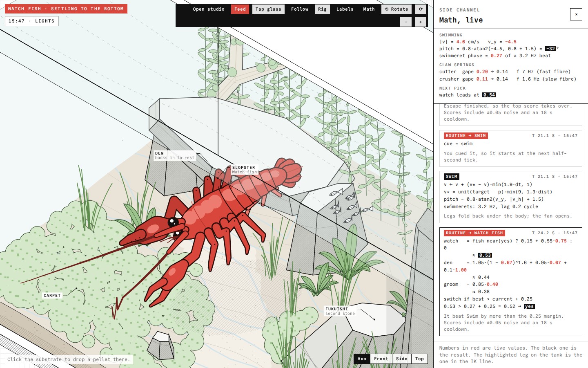Image resolution: width=588 pixels, height=368 pixels.
Task: Click the CARPET label
Action: 52,295
